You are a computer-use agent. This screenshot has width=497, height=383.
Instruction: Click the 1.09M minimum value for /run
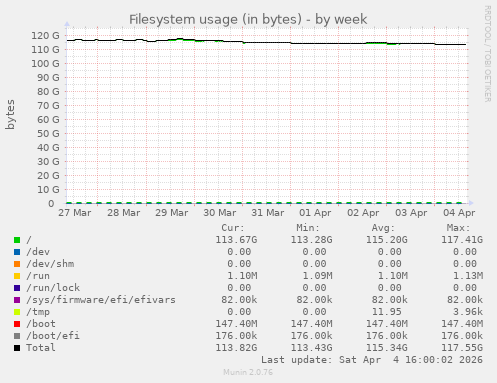[318, 276]
